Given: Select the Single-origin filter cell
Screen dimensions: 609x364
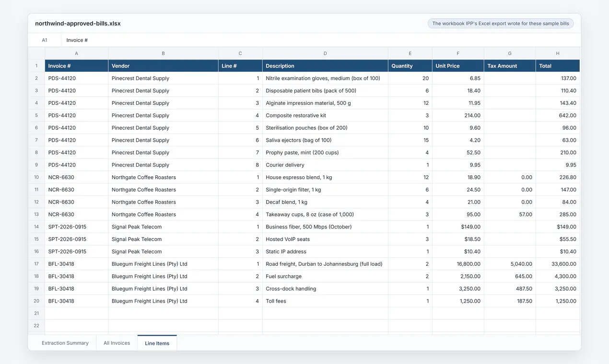Looking at the screenshot, I should pos(325,190).
